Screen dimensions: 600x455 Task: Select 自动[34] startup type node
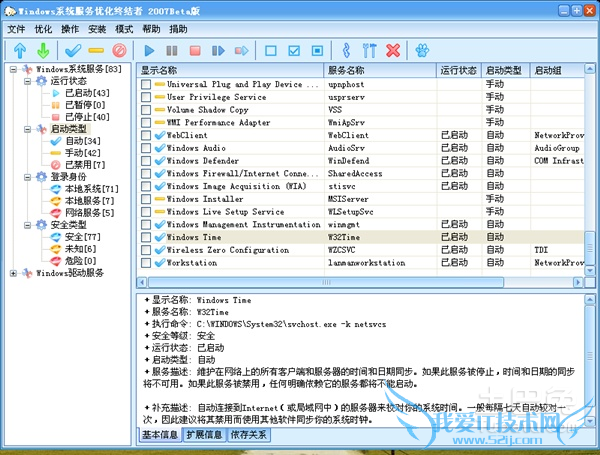[83, 141]
